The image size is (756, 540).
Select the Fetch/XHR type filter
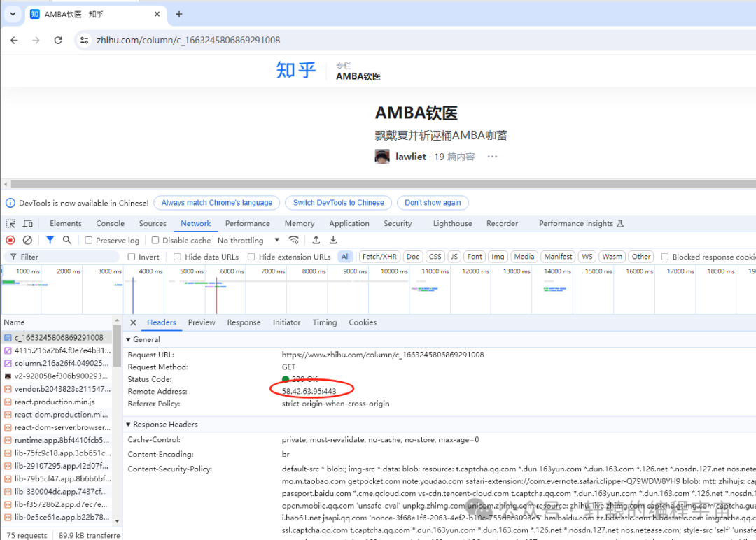tap(379, 257)
